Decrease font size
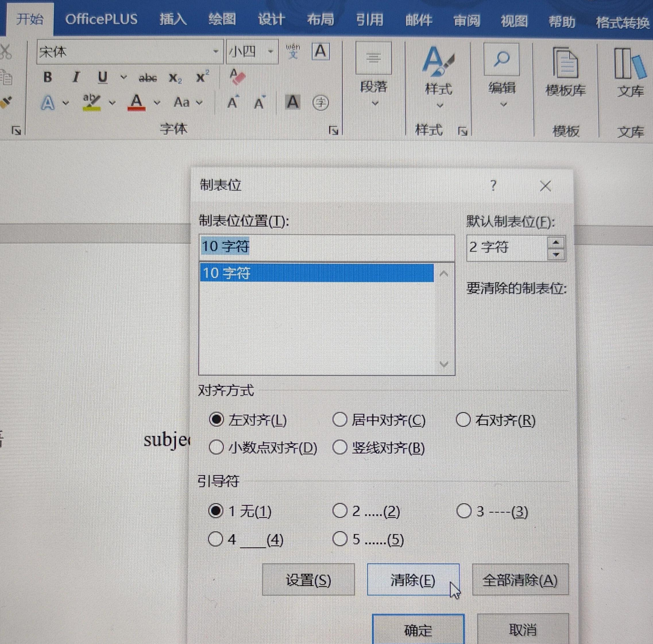The height and width of the screenshot is (644, 653). tap(260, 103)
